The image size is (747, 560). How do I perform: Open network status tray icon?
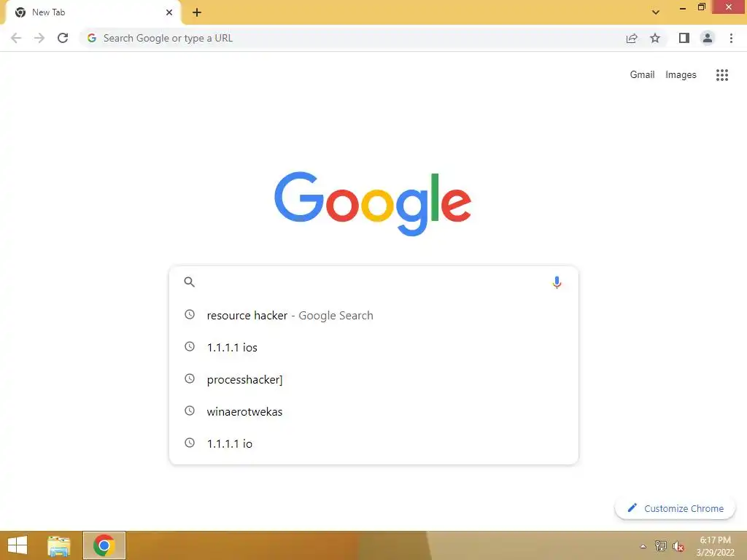click(660, 546)
